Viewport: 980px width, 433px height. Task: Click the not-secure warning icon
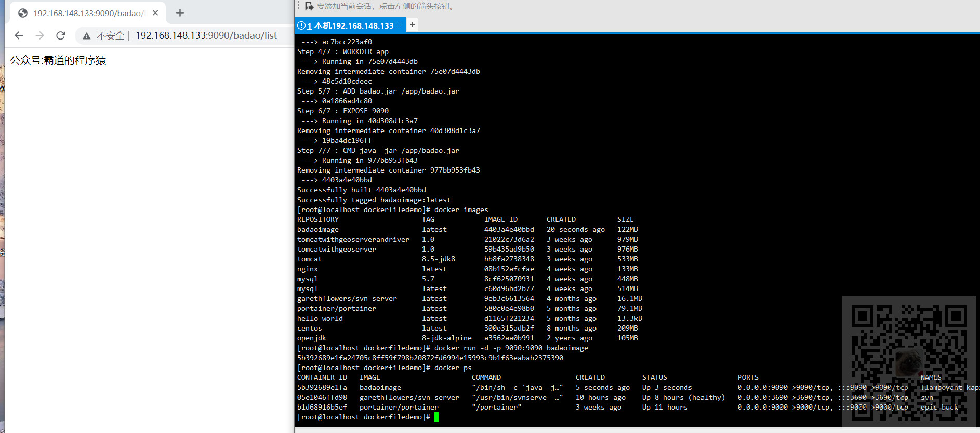pyautogui.click(x=87, y=36)
